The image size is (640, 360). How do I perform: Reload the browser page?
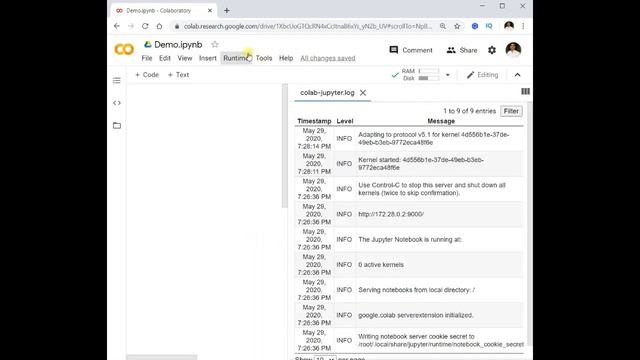[145, 26]
